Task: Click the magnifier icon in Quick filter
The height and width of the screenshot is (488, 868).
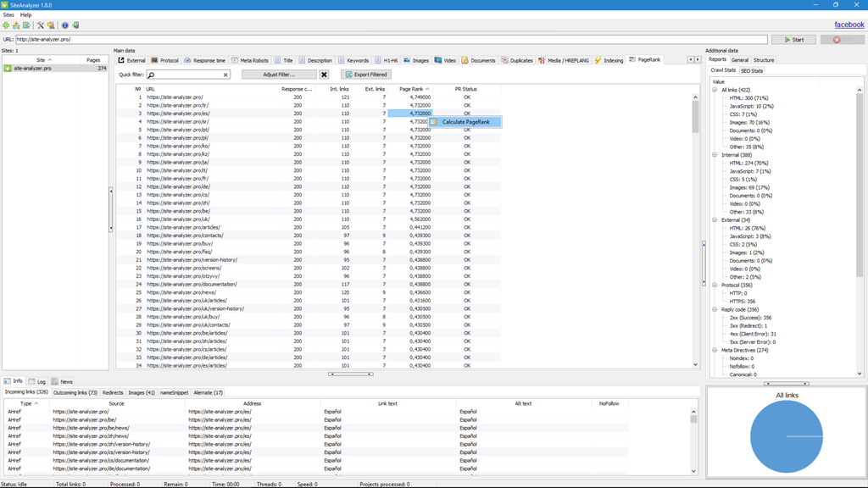Action: point(152,75)
